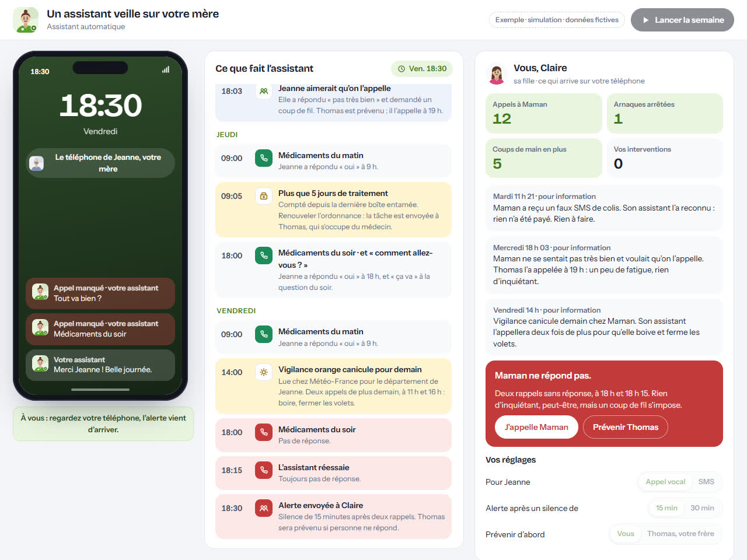Click 'L'assistant réessaie' entry title
Screen dimensions: 747x560
314,467
